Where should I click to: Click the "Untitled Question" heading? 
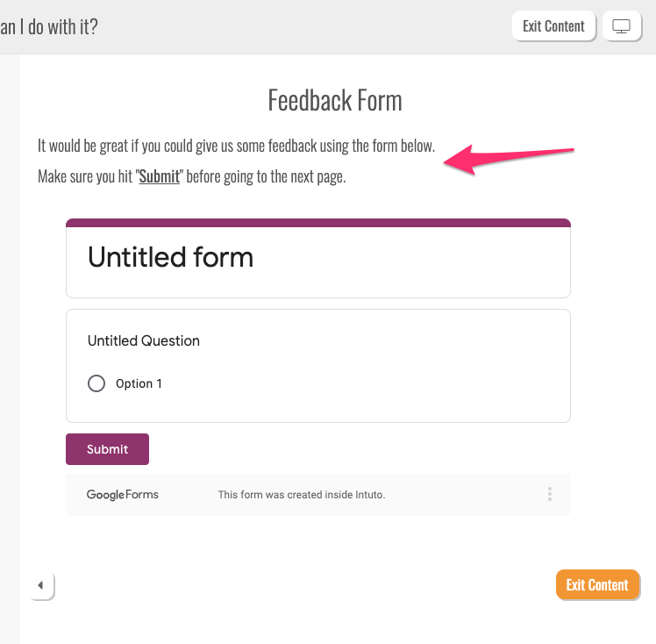tap(144, 340)
